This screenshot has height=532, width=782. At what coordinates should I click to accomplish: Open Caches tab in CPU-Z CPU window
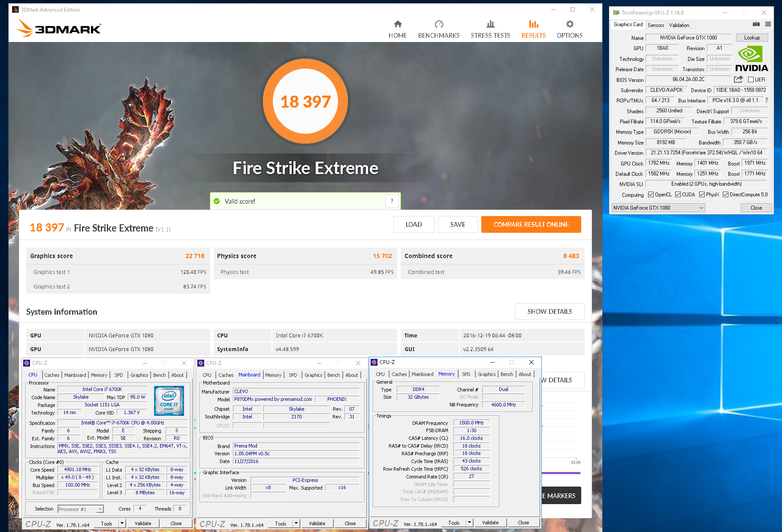pos(52,375)
